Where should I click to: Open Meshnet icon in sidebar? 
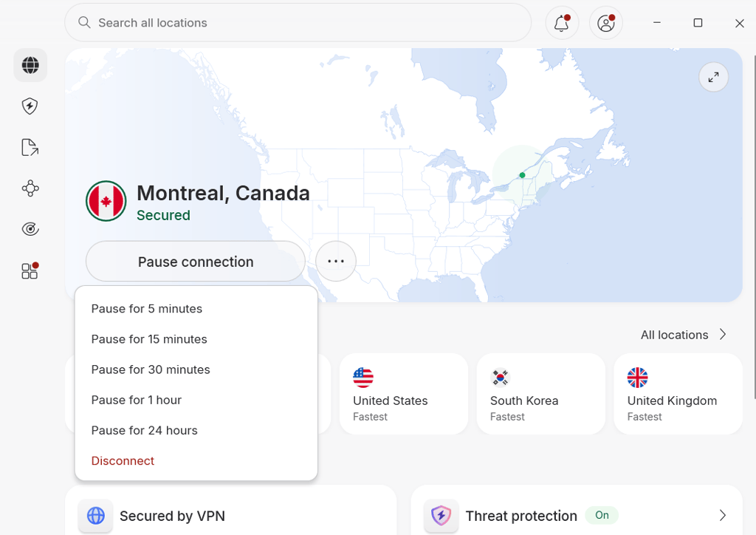[30, 188]
